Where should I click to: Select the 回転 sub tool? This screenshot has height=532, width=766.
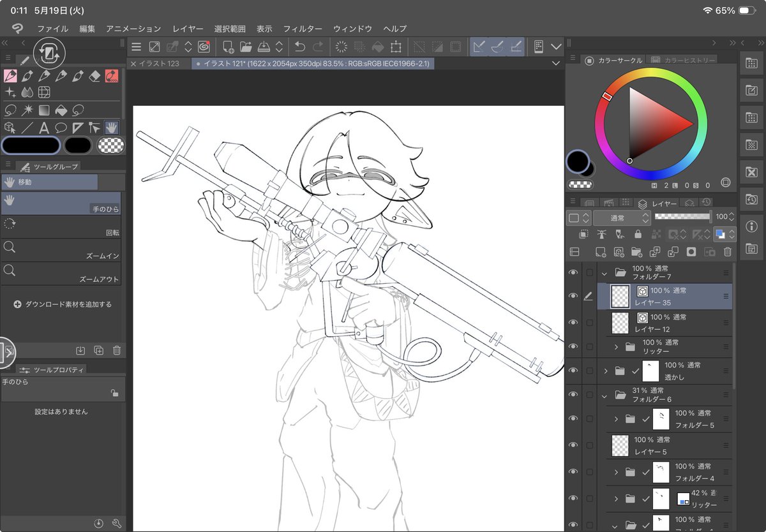(x=61, y=226)
